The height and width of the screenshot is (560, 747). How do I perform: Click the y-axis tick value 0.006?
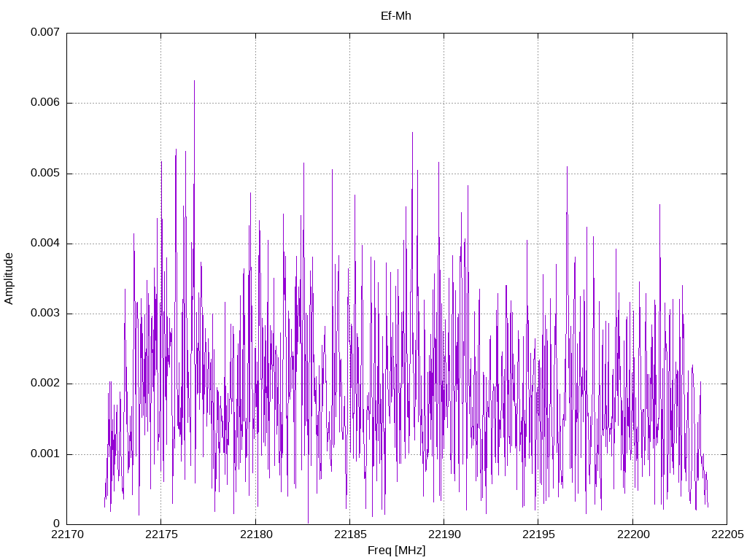click(45, 103)
